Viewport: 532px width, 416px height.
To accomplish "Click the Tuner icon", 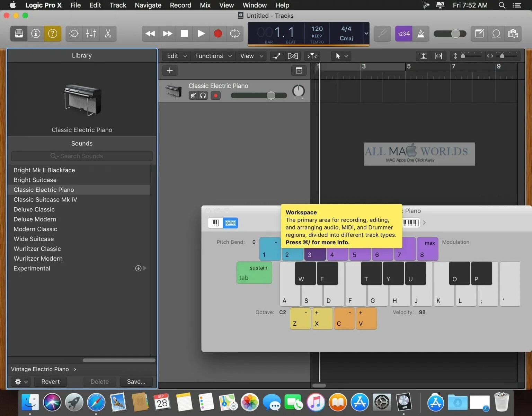I will (x=382, y=34).
